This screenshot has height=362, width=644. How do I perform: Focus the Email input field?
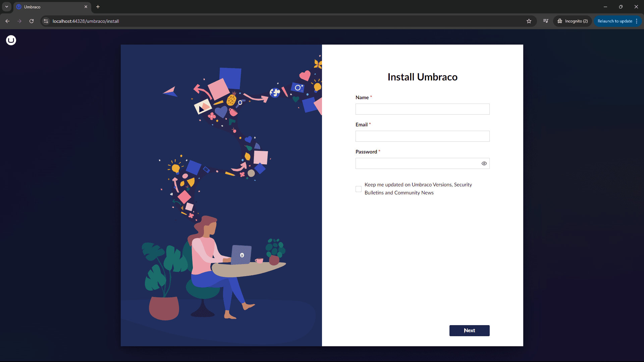[x=422, y=136]
